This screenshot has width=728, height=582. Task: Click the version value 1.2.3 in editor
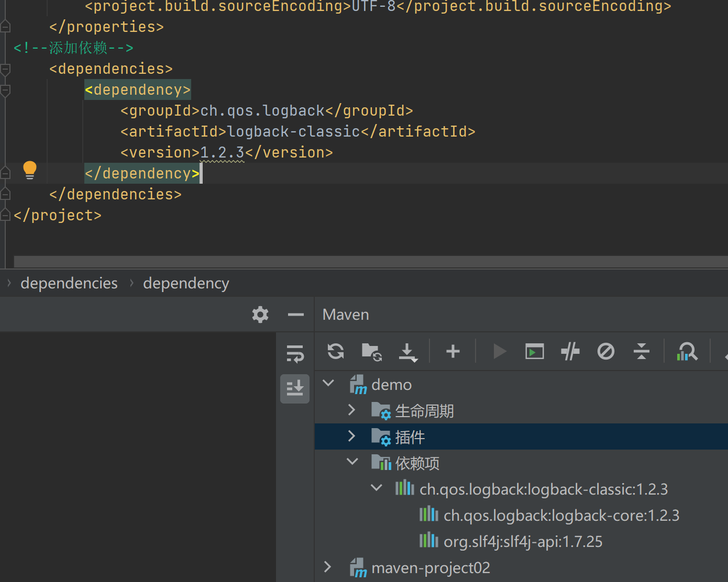coord(222,152)
